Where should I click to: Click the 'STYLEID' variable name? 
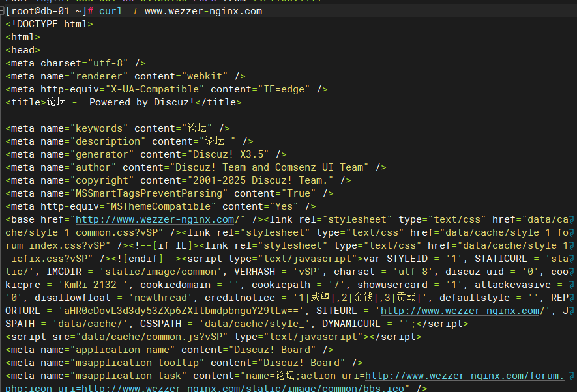click(x=407, y=259)
